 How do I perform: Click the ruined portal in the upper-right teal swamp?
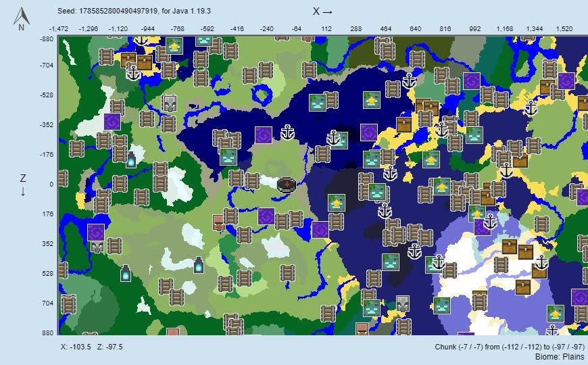[472, 81]
